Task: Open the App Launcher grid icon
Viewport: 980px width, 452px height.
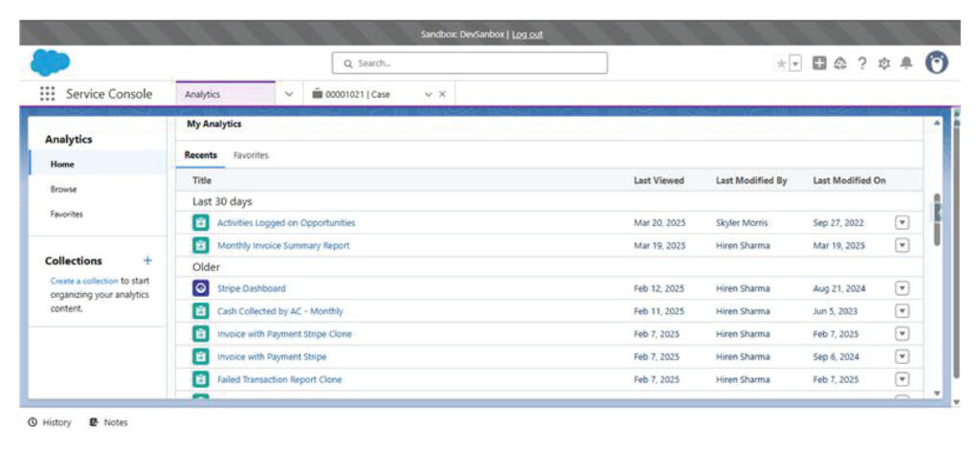Action: [47, 94]
